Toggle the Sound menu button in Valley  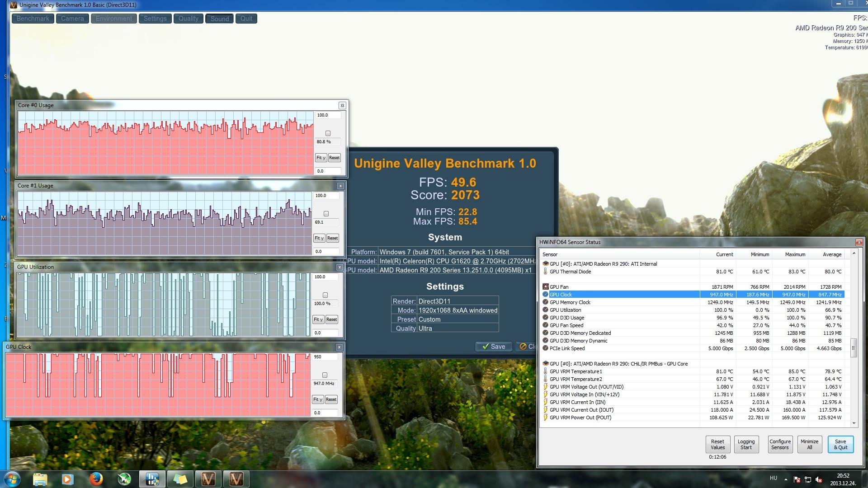point(220,19)
